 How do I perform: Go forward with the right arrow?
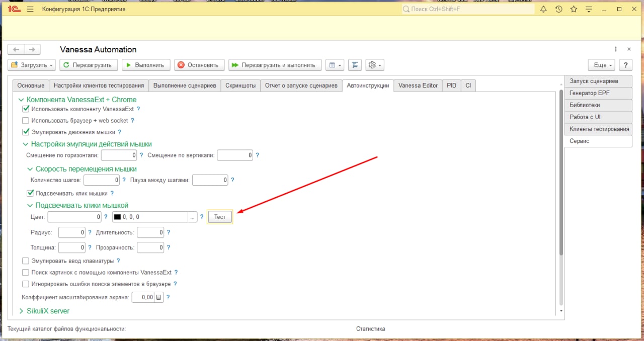[32, 49]
